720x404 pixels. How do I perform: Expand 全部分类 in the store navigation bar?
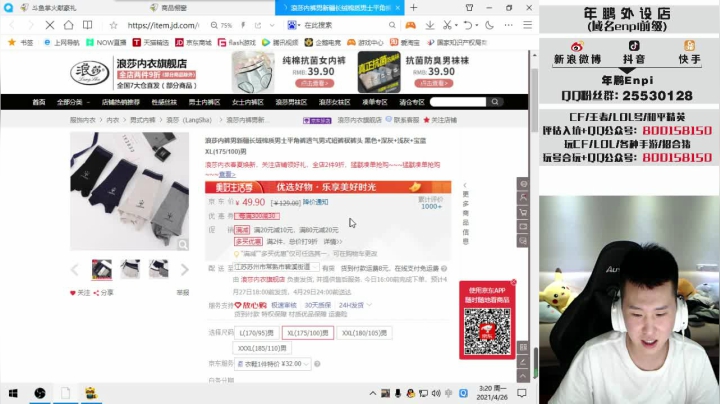point(73,102)
